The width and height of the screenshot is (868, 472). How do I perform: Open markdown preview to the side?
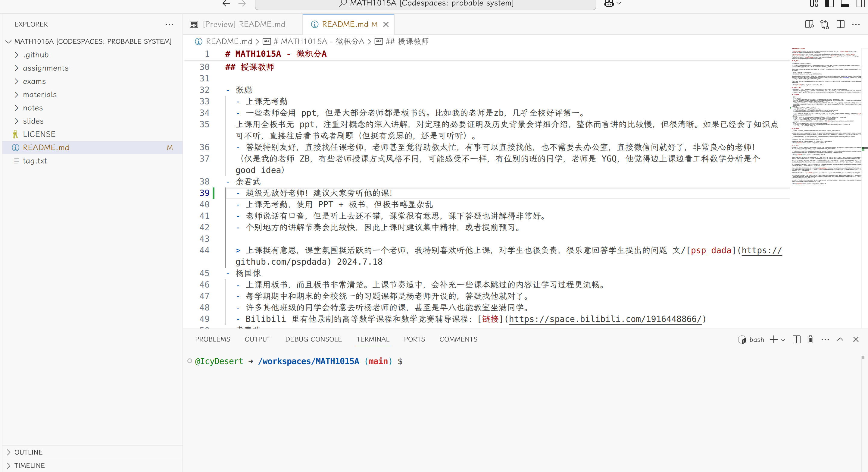pyautogui.click(x=809, y=24)
